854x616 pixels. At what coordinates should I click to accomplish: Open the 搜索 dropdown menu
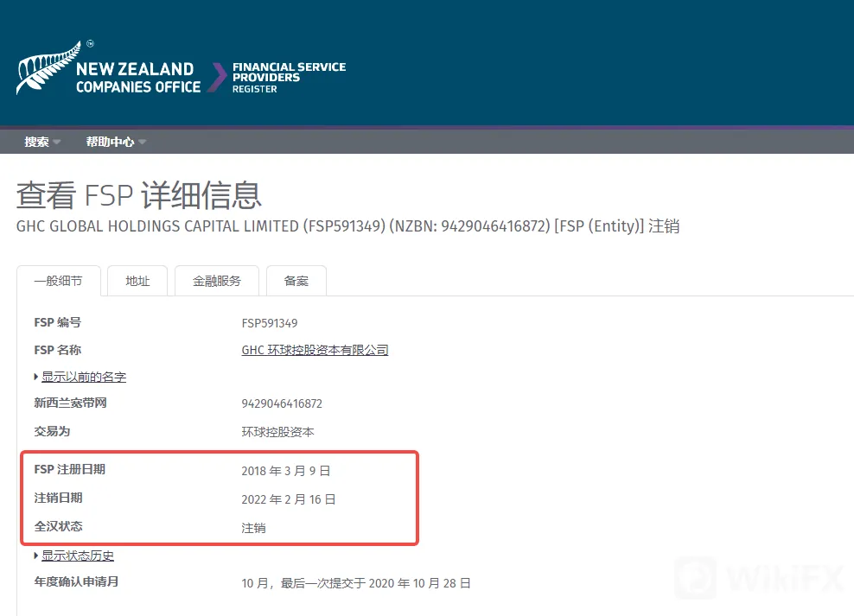[42, 142]
